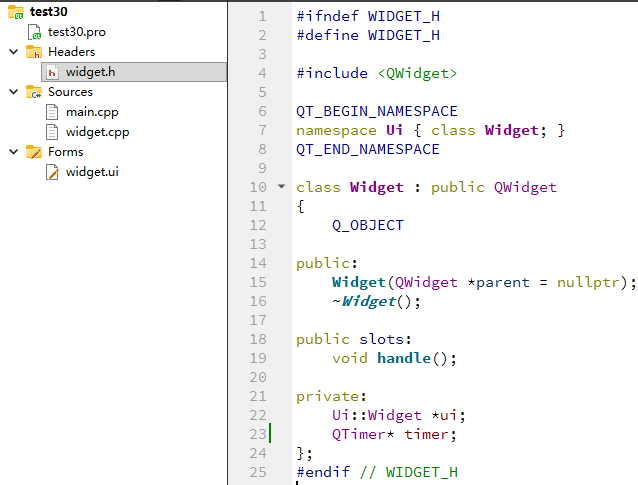Click the widget.h header file icon
638x485 pixels.
[52, 72]
